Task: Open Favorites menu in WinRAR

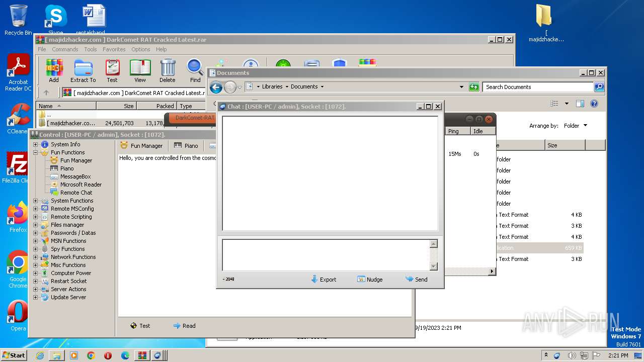Action: click(x=114, y=49)
